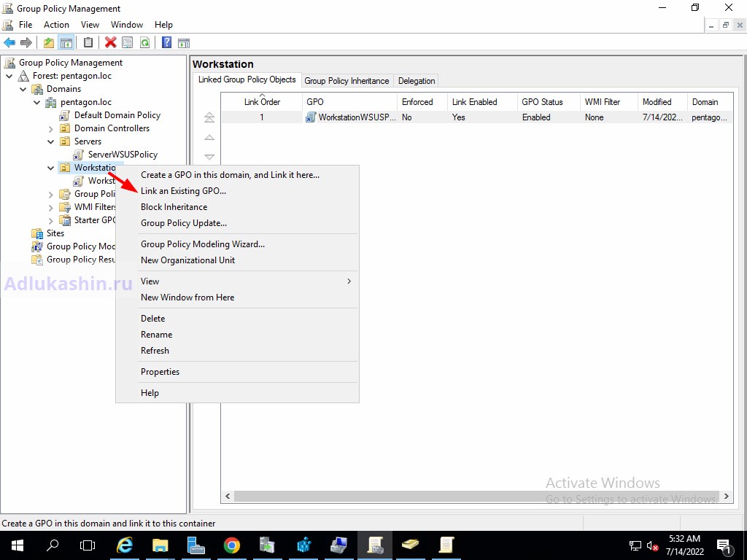Viewport: 747px width, 560px height.
Task: Click the Refresh toolbar icon
Action: click(144, 43)
